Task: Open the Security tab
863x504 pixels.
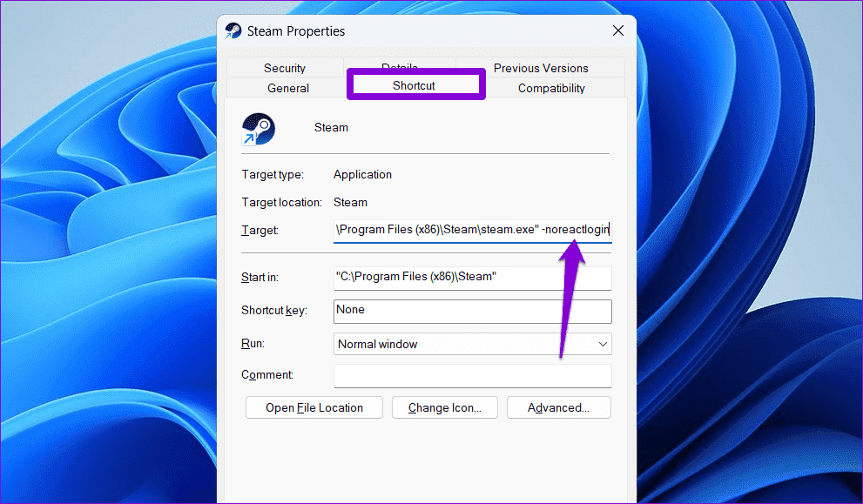Action: [x=285, y=68]
